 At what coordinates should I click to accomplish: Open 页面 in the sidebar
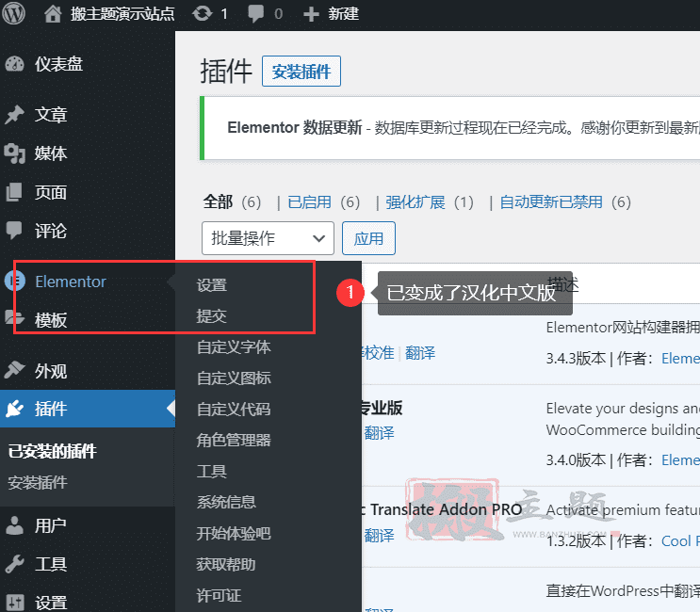click(51, 192)
